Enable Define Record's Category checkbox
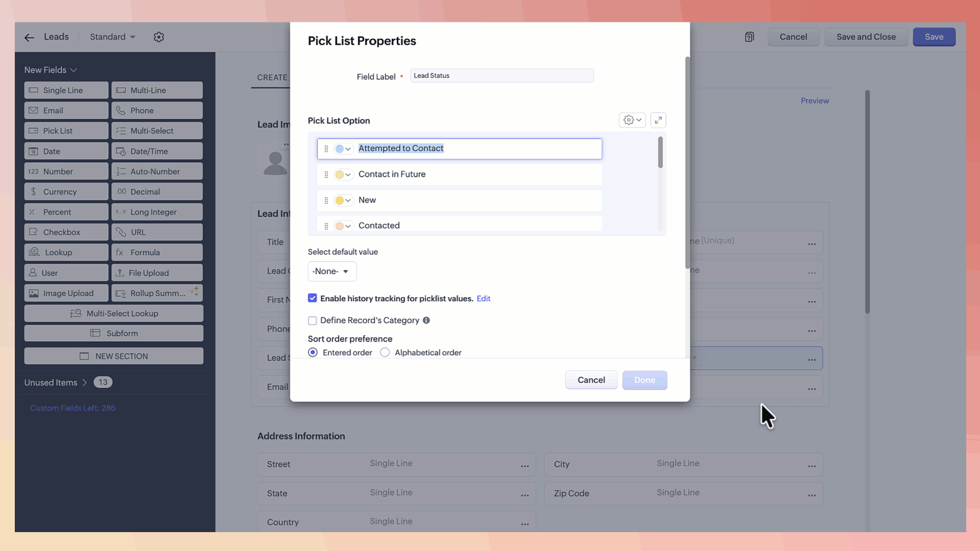Image resolution: width=980 pixels, height=551 pixels. click(312, 321)
